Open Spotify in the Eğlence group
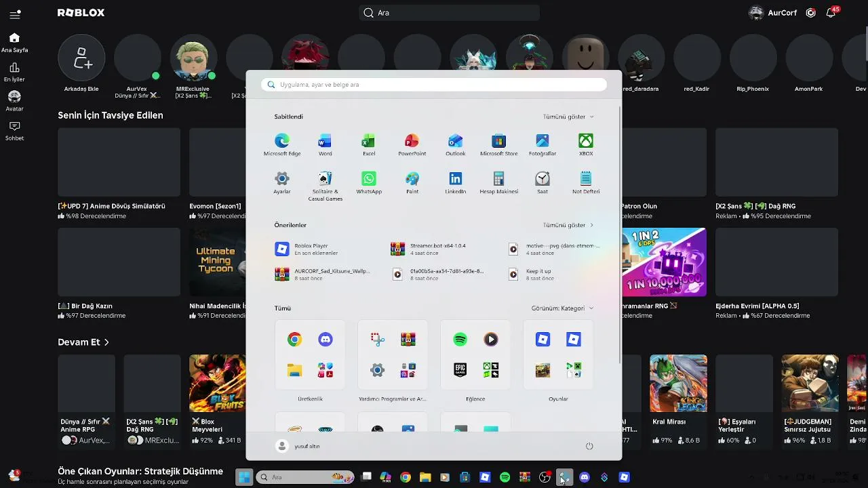The image size is (868, 488). coord(460,340)
